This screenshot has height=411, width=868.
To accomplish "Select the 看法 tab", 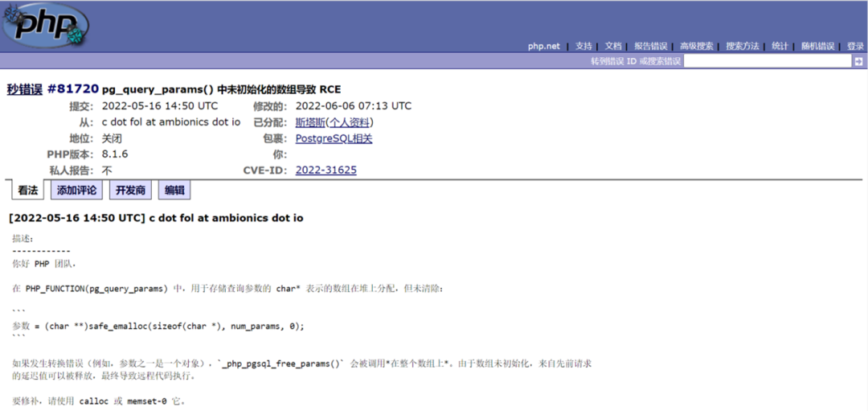I will click(x=27, y=191).
